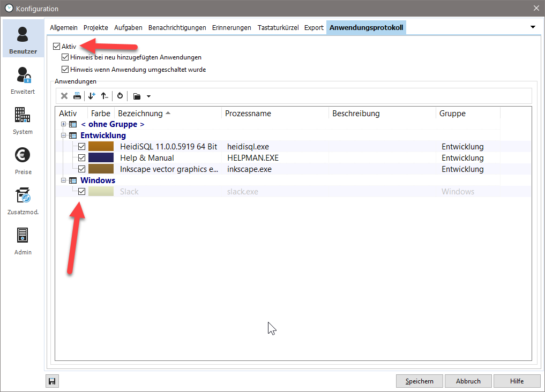Viewport: 545px width, 392px height.
Task: Go to the Admin section in the sidebar
Action: point(23,242)
